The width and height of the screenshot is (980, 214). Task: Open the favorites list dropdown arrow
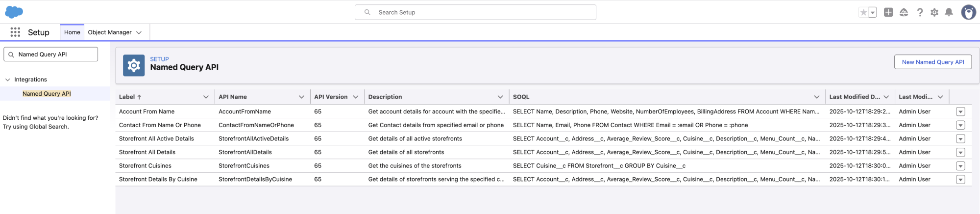(873, 13)
